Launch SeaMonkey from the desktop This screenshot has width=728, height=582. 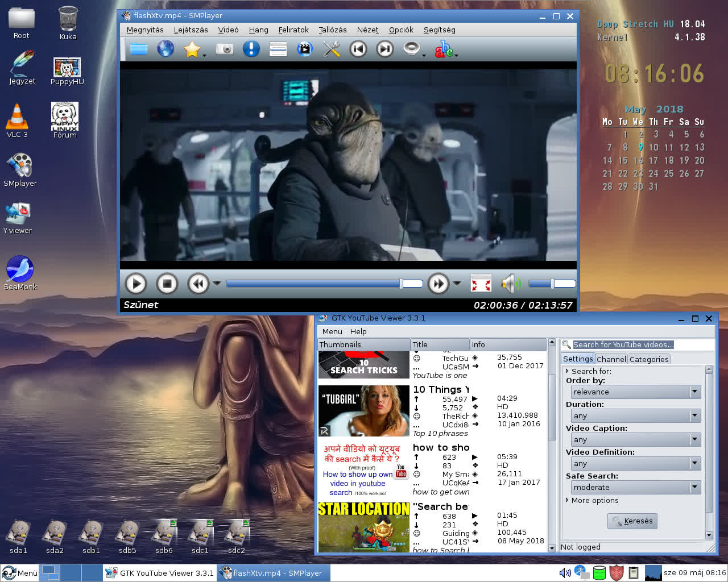coord(20,273)
